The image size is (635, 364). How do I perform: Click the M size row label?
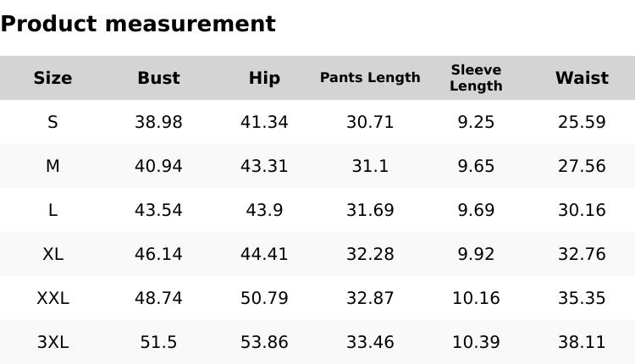[52, 166]
